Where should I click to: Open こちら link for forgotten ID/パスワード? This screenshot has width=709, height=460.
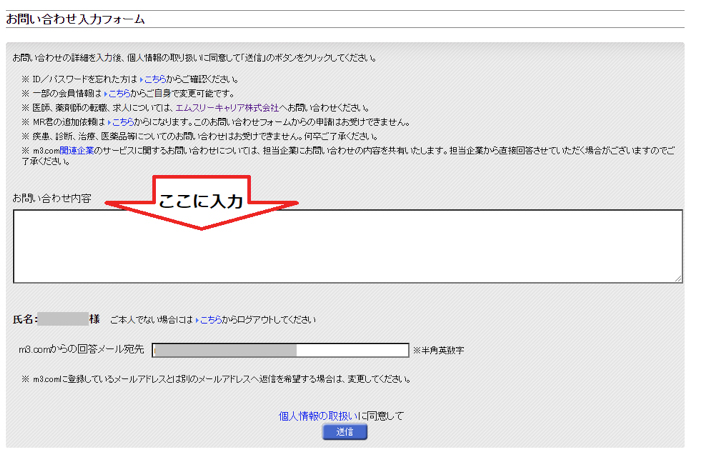[153, 79]
